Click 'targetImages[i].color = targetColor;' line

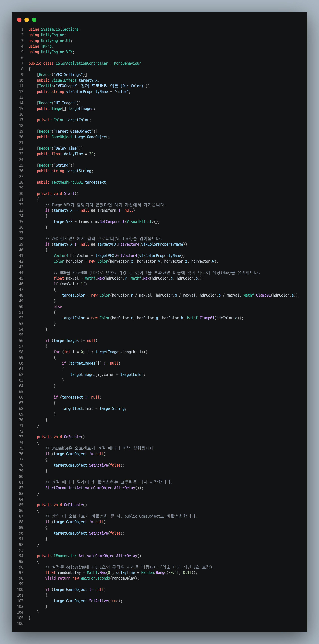[x=108, y=374]
